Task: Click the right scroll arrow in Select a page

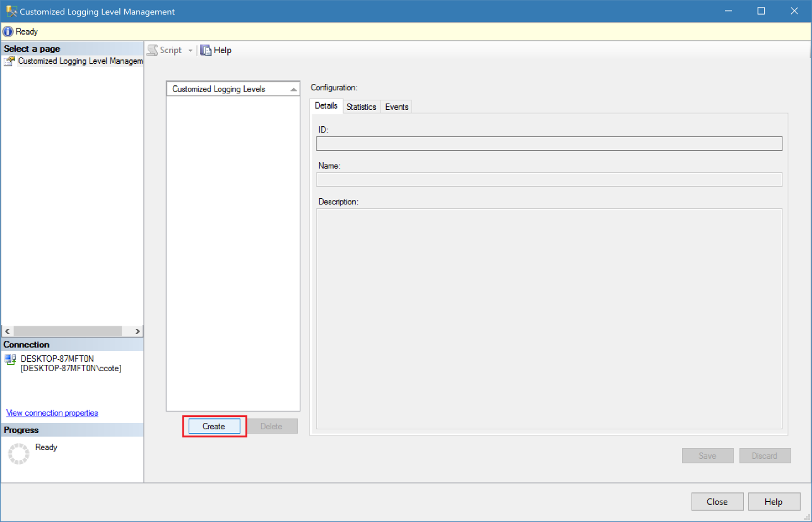Action: (x=138, y=331)
